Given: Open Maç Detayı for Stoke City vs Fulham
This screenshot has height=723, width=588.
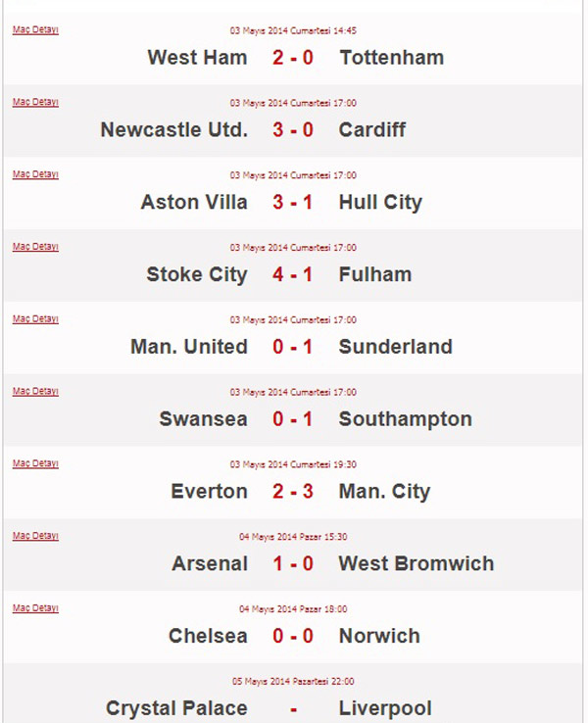Looking at the screenshot, I should point(35,247).
